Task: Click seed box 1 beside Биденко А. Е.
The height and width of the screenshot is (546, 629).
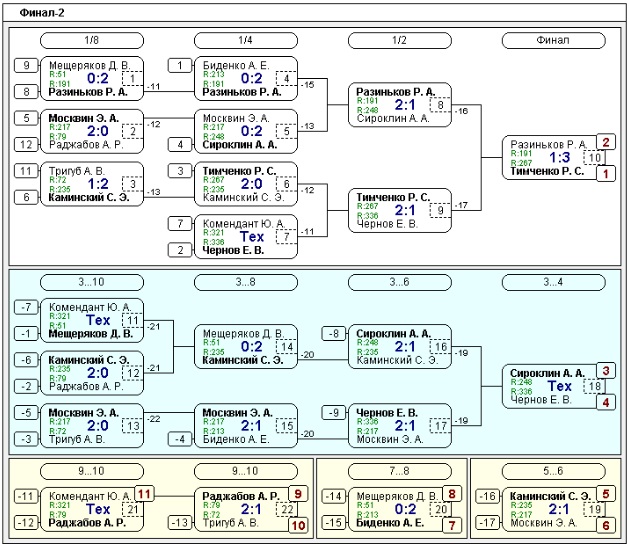Action: pos(180,65)
